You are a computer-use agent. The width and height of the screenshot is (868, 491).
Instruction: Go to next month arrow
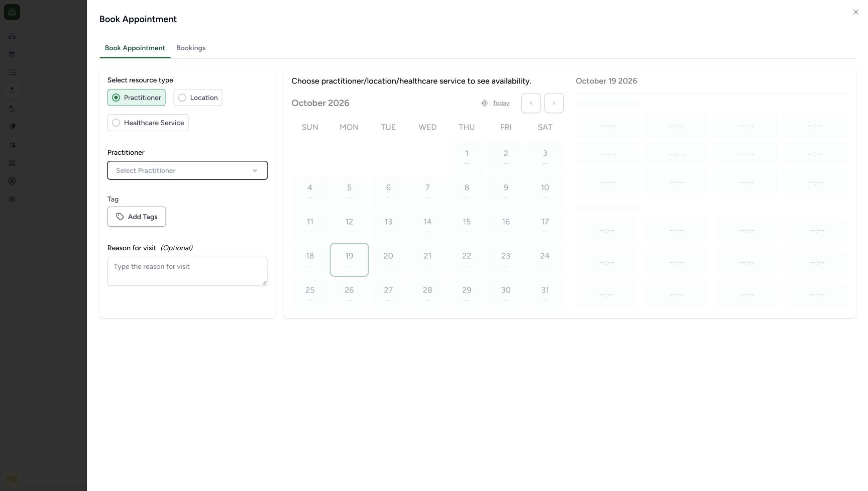click(x=554, y=103)
